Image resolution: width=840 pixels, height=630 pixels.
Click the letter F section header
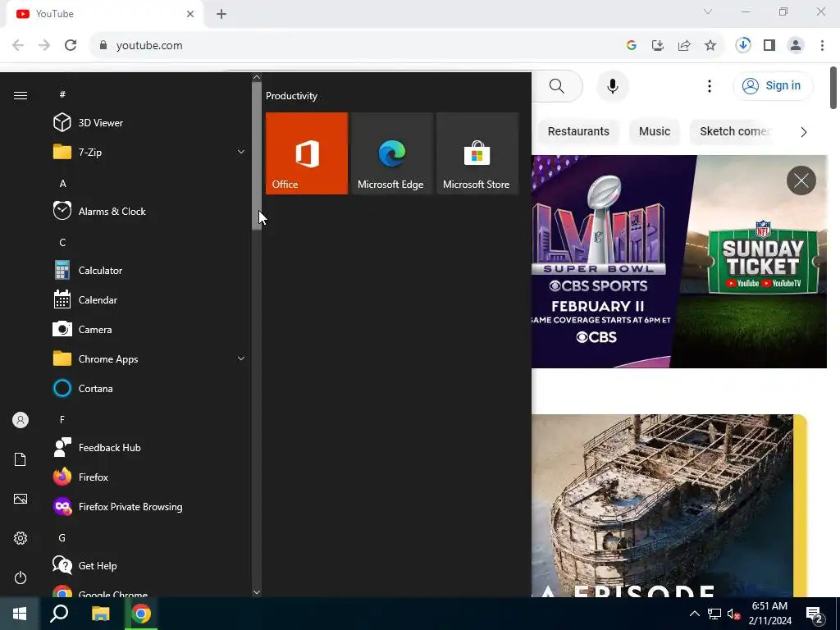[x=62, y=419]
